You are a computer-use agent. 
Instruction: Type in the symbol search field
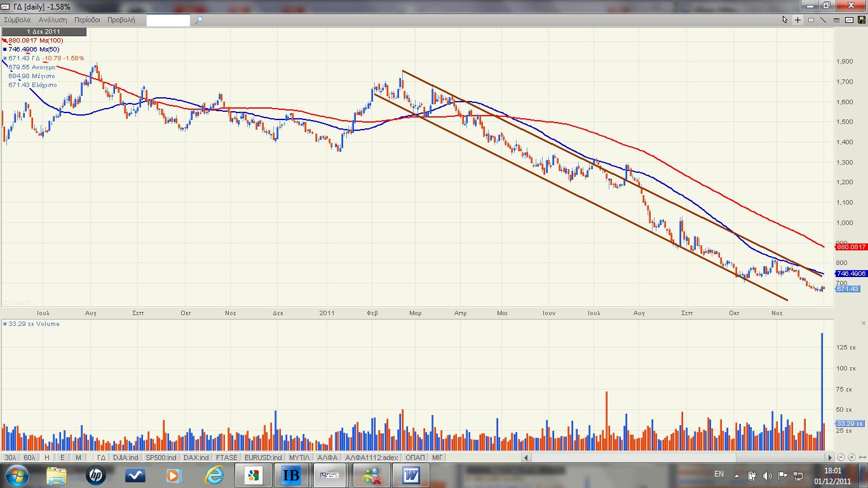tap(168, 20)
